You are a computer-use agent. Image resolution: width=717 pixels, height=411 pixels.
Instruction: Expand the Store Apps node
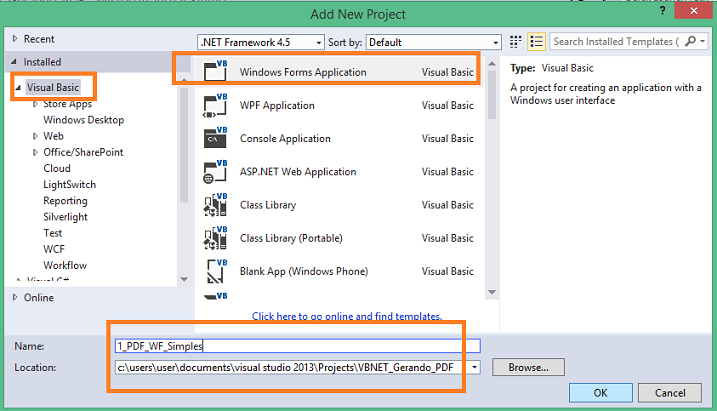35,104
